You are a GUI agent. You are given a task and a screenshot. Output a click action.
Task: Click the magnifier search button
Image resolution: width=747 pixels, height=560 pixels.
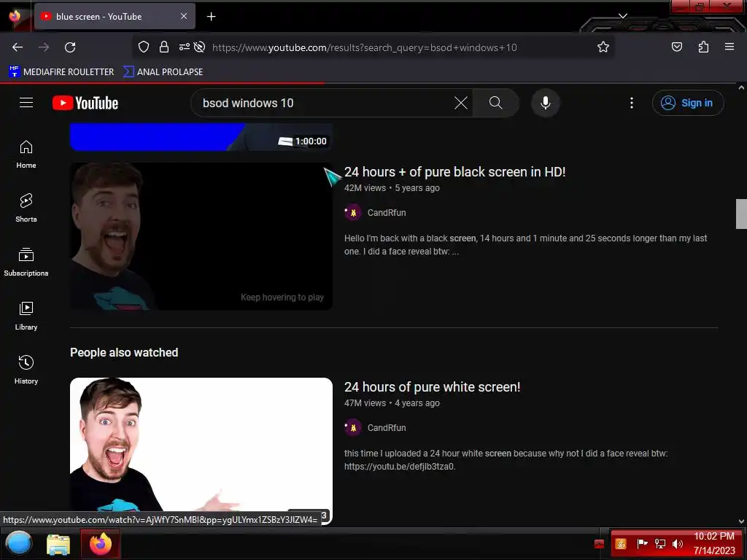[x=495, y=103]
